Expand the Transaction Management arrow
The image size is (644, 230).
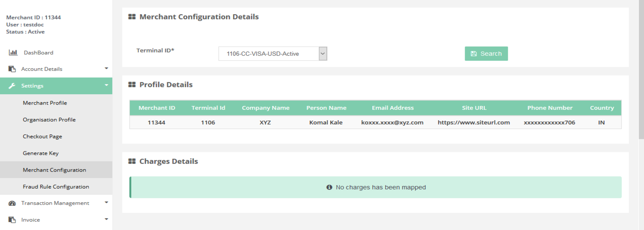[106, 203]
